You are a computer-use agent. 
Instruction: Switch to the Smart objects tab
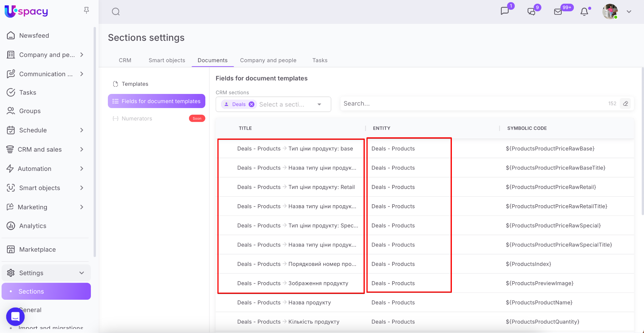[x=167, y=60]
